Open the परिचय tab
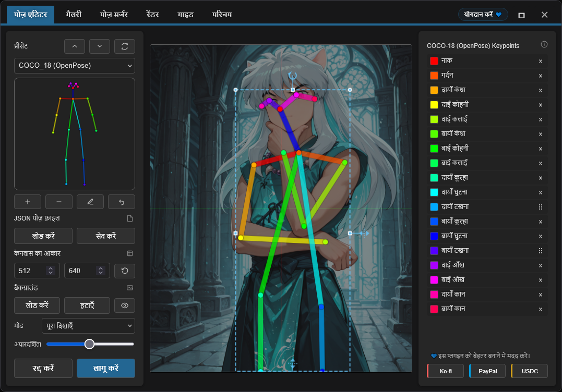 (x=222, y=15)
